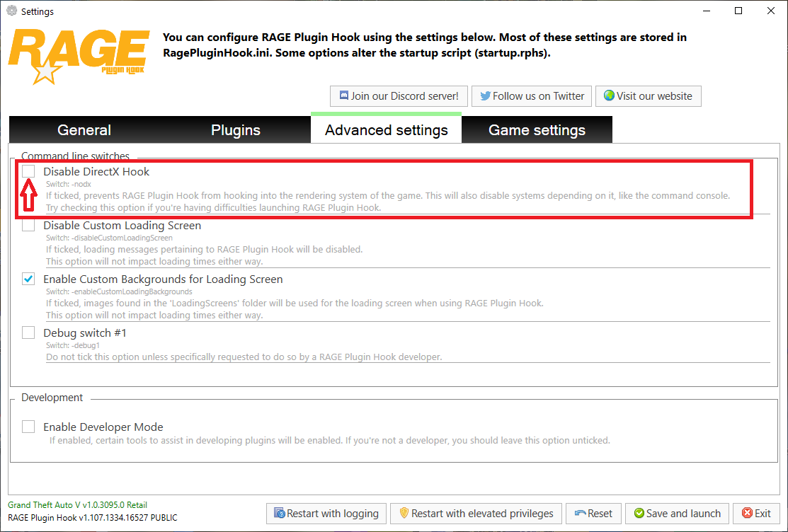Click the Reset button
788x532 pixels.
tap(593, 514)
